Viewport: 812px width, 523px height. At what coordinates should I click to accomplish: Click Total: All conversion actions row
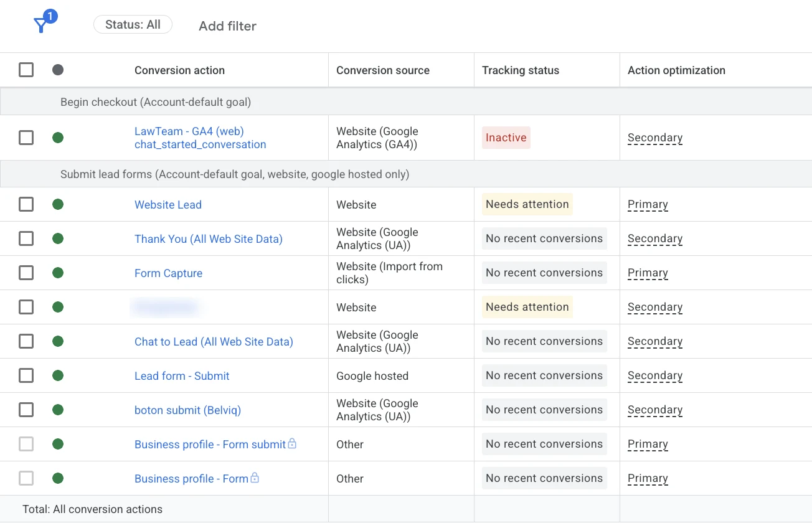(x=406, y=509)
